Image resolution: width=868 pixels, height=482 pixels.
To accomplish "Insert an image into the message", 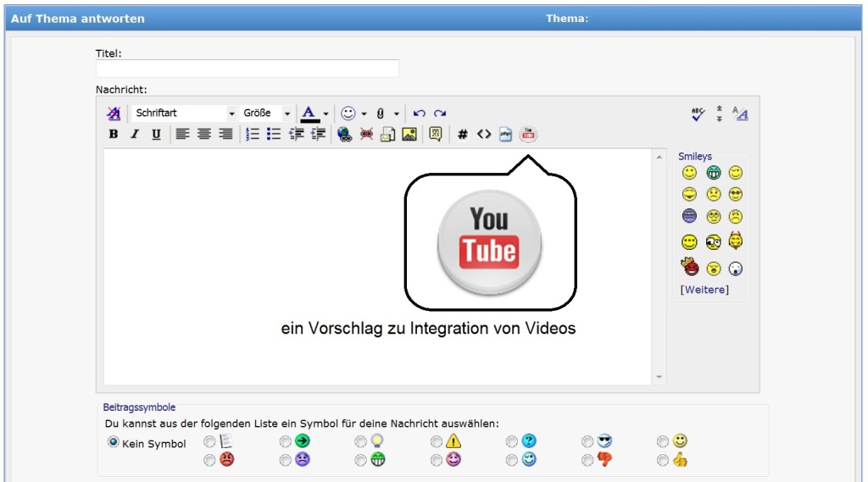I will click(x=409, y=134).
